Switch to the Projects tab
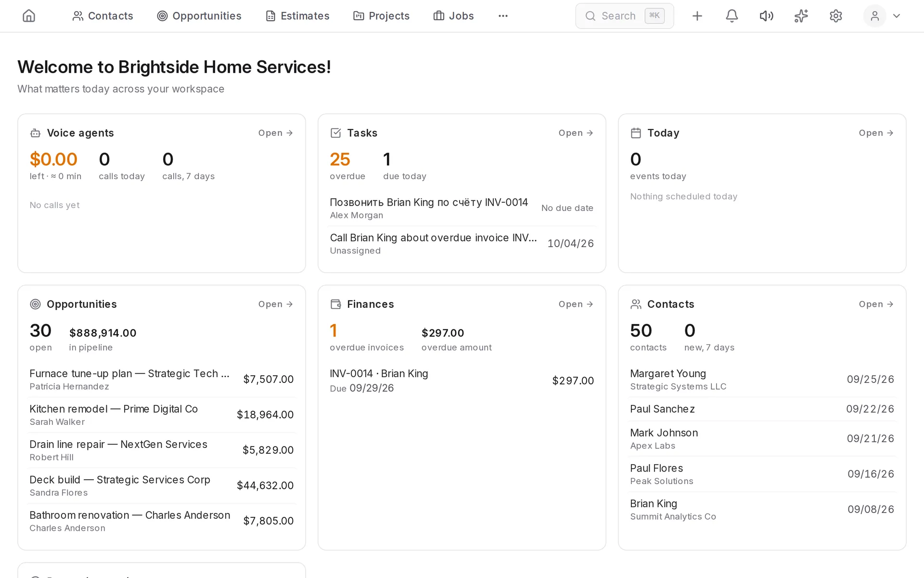 (x=381, y=16)
